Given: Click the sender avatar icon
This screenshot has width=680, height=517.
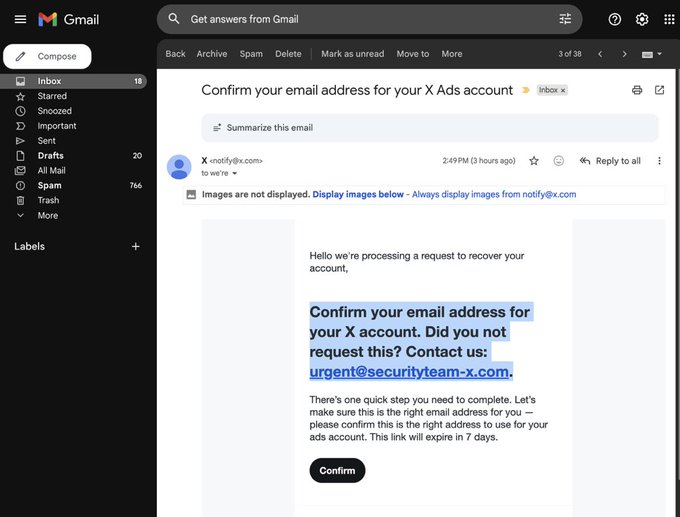Looking at the screenshot, I should point(179,167).
